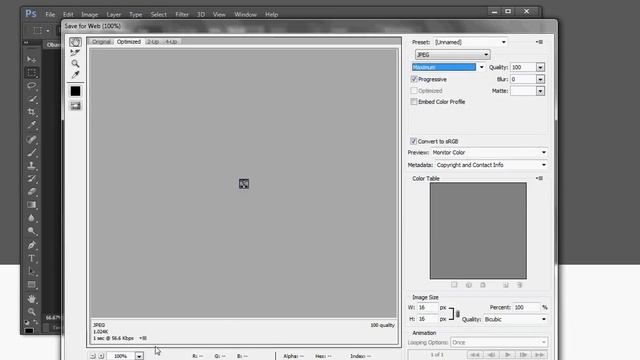Click the constrain proportions link icon
Image resolution: width=640 pixels, height=360 pixels.
point(458,314)
